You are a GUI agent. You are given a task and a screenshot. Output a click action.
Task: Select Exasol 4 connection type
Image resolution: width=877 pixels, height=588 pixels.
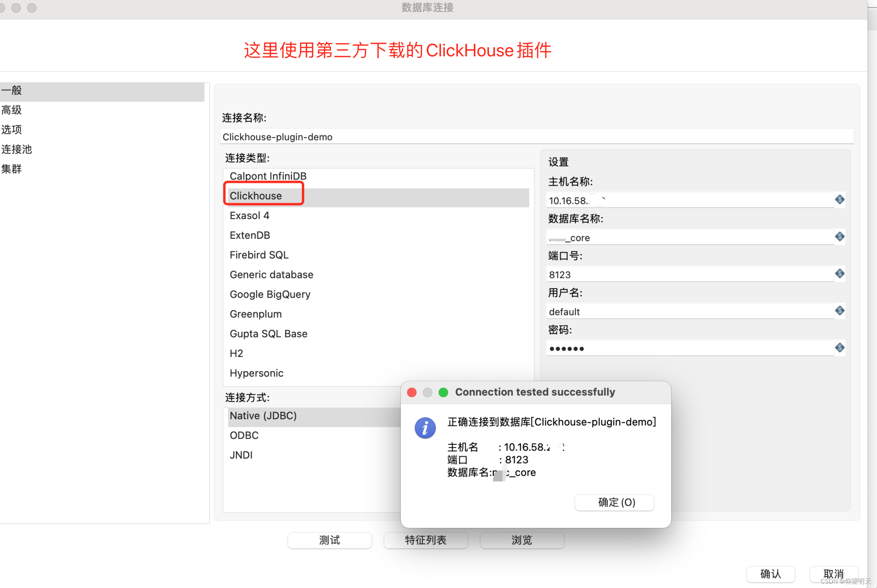click(378, 216)
